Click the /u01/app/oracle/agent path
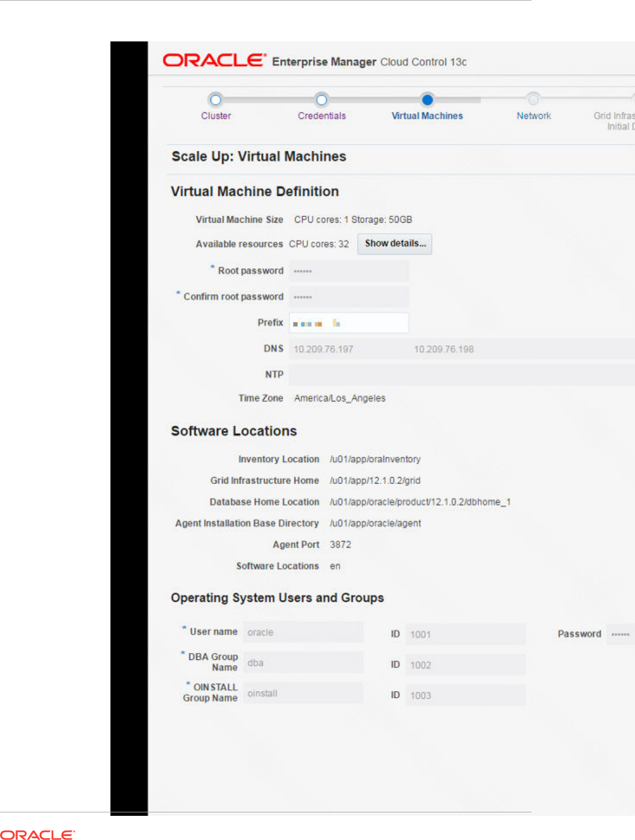 (375, 523)
